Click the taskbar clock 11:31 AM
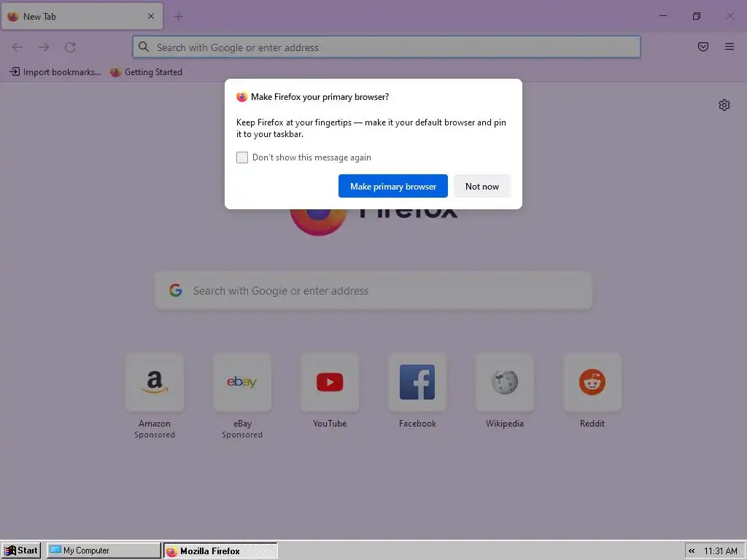Screen dimensions: 747x560 720,551
